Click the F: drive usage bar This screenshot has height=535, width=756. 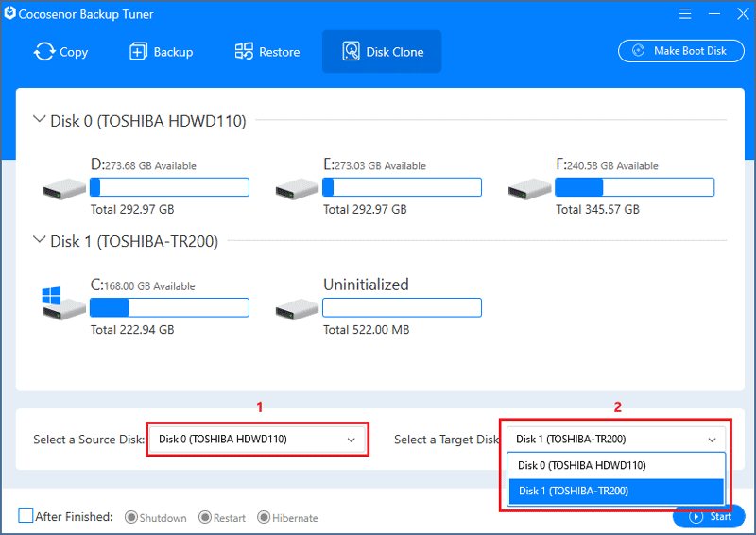click(634, 187)
